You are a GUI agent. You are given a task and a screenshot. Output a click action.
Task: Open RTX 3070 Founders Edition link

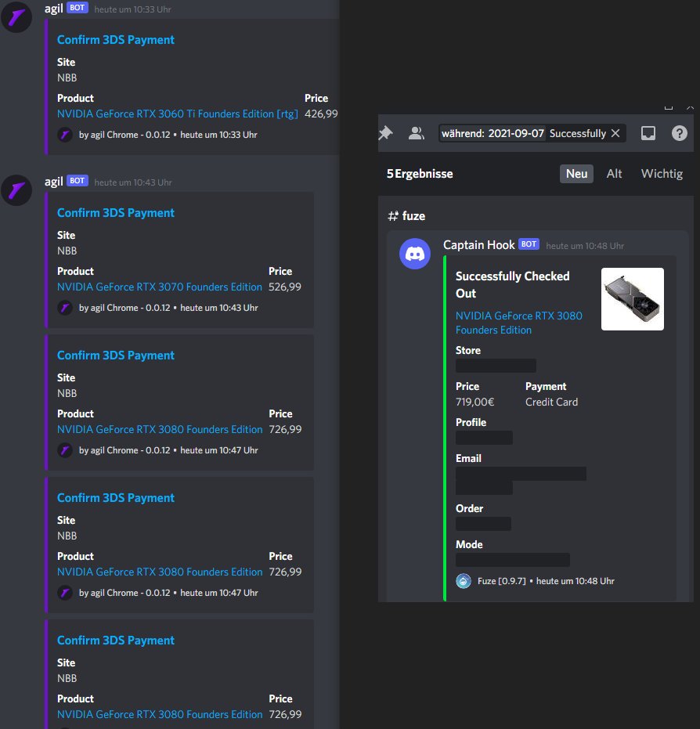(160, 287)
